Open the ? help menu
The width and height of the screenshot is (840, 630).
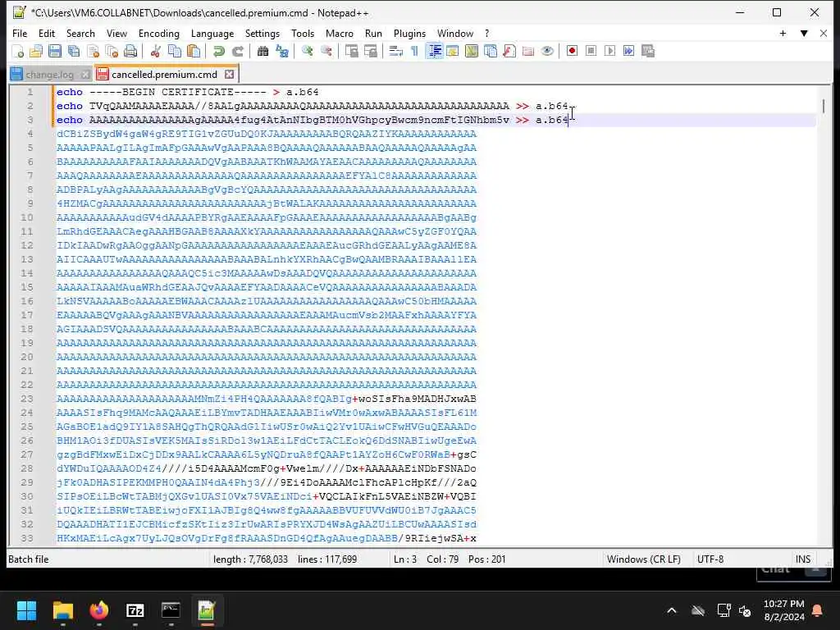(x=486, y=33)
